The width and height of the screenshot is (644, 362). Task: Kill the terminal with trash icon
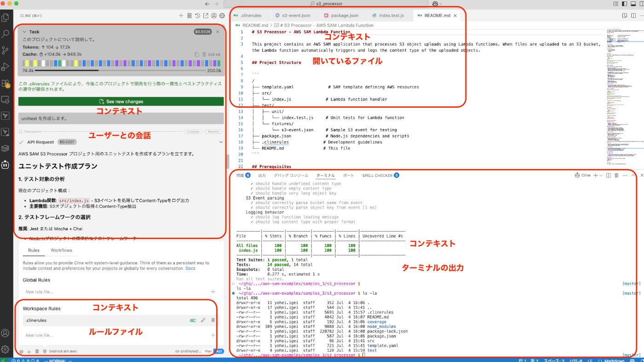pos(616,175)
